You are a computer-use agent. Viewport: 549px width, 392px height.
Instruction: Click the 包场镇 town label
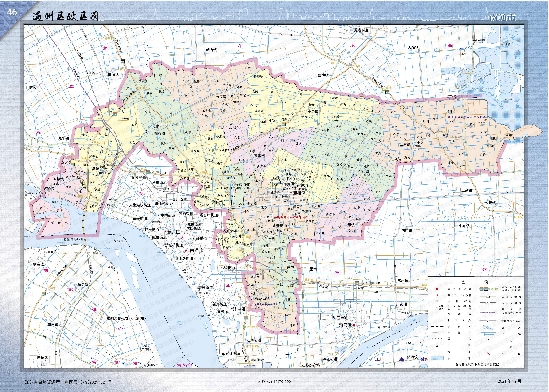490,203
